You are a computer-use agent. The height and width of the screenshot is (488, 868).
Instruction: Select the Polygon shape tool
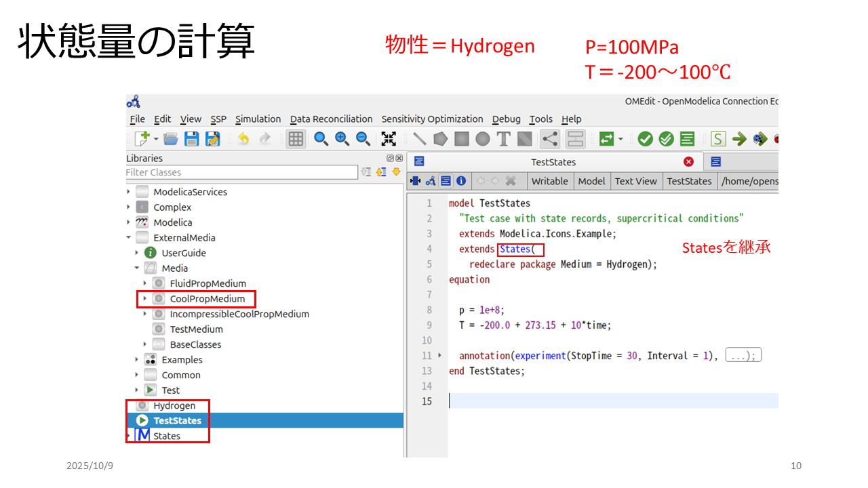tap(441, 139)
